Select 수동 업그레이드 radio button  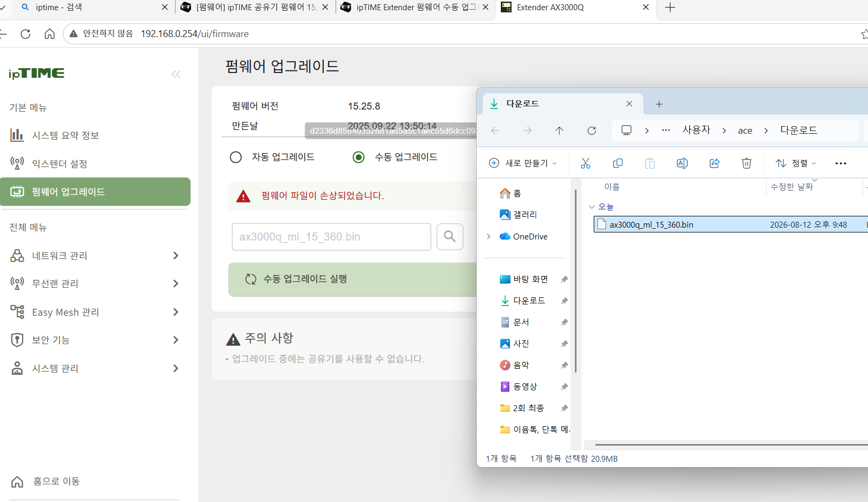tap(359, 157)
